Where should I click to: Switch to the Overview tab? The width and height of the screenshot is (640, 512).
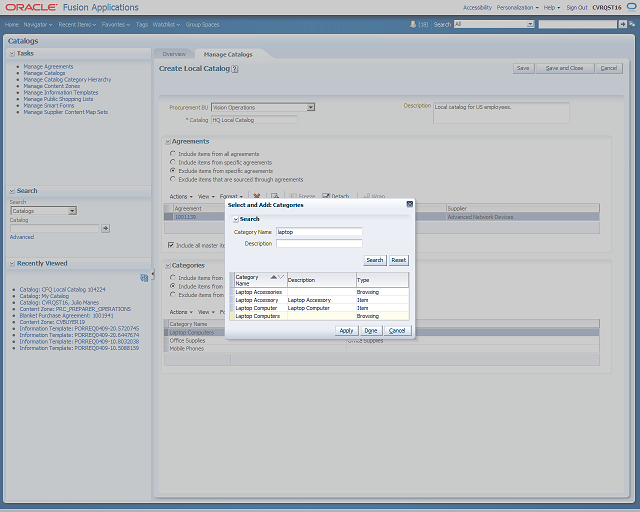pos(174,54)
